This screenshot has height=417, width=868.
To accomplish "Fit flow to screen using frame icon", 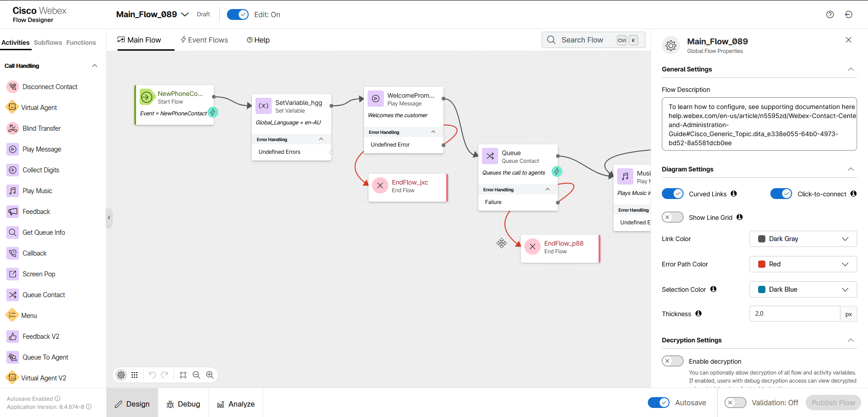I will [183, 375].
